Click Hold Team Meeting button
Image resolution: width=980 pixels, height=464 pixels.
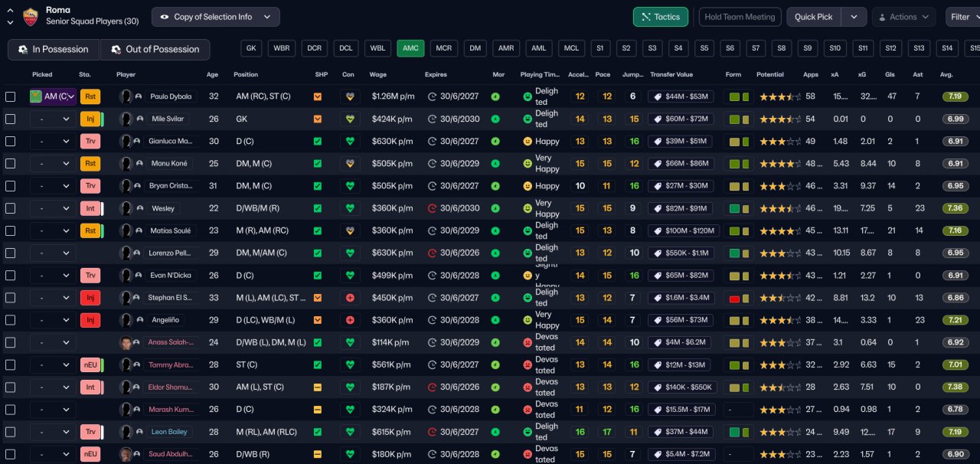(x=740, y=17)
